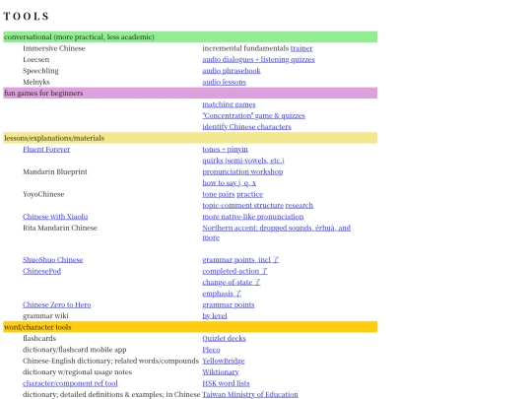Click the flashcards row label
The image size is (532, 399).
coord(39,338)
